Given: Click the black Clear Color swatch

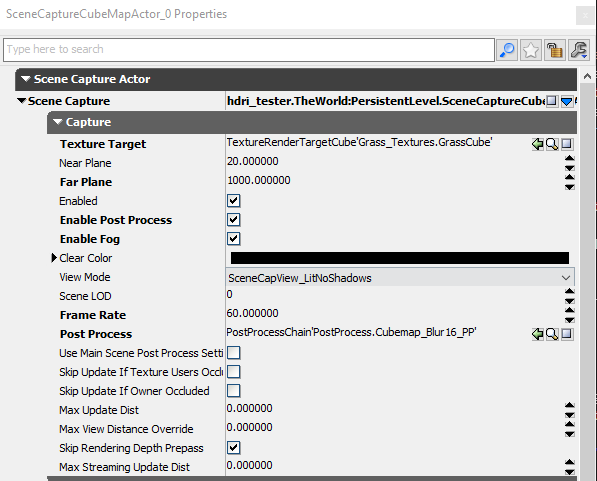Looking at the screenshot, I should [x=400, y=258].
